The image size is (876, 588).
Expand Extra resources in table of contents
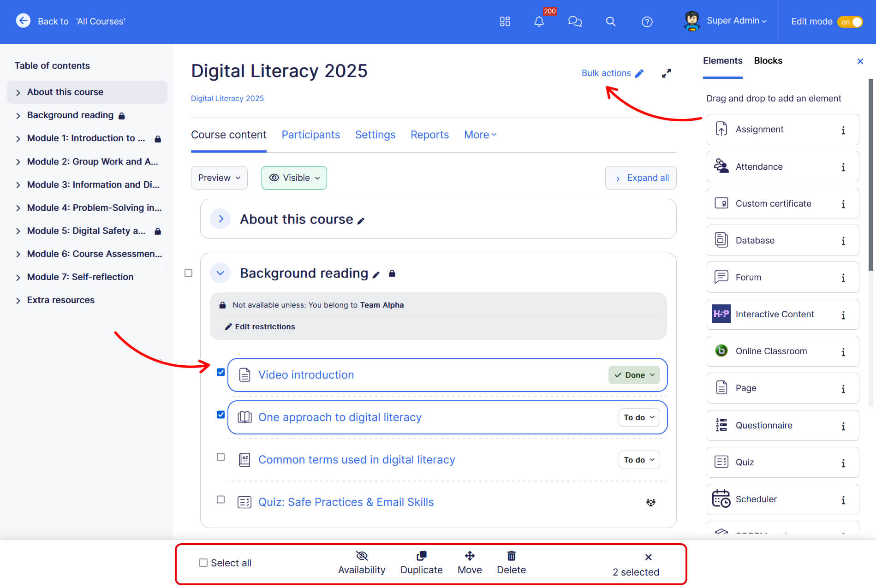[x=18, y=300]
